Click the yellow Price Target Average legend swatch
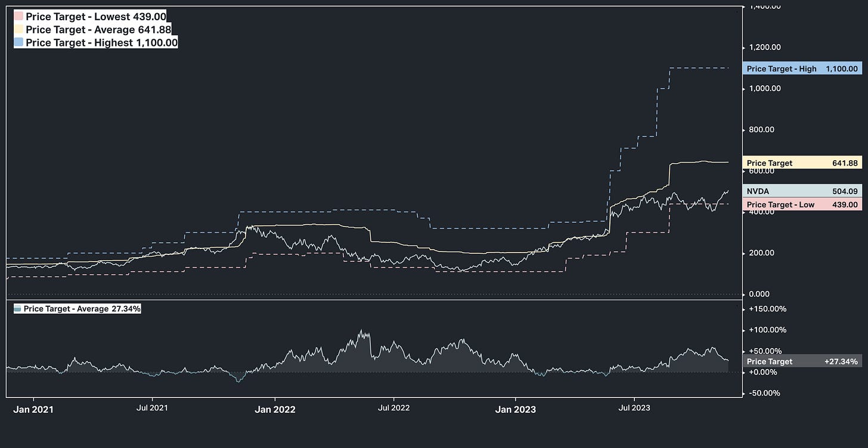Viewport: 868px width, 448px height. (x=18, y=30)
